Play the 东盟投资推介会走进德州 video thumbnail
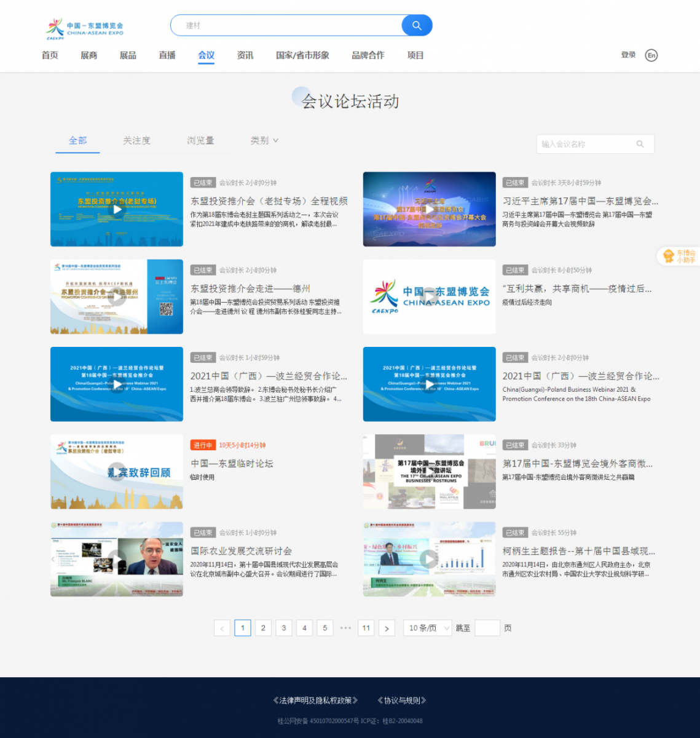This screenshot has width=700, height=738. pos(117,296)
